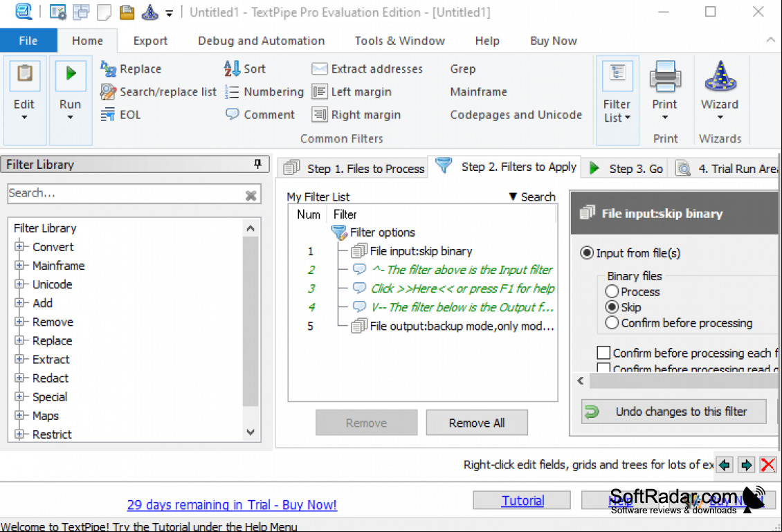Click the Replace filter icon
The width and height of the screenshot is (782, 532).
pos(108,68)
